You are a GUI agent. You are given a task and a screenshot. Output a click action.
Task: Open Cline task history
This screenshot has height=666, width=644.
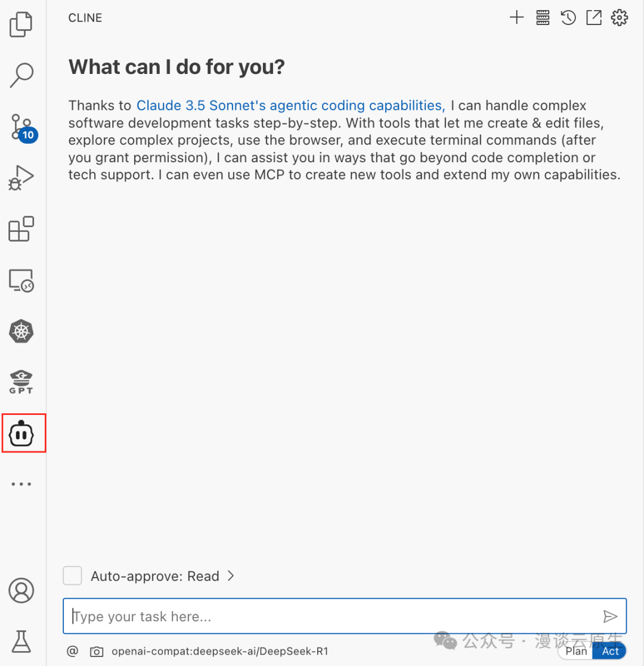point(568,17)
